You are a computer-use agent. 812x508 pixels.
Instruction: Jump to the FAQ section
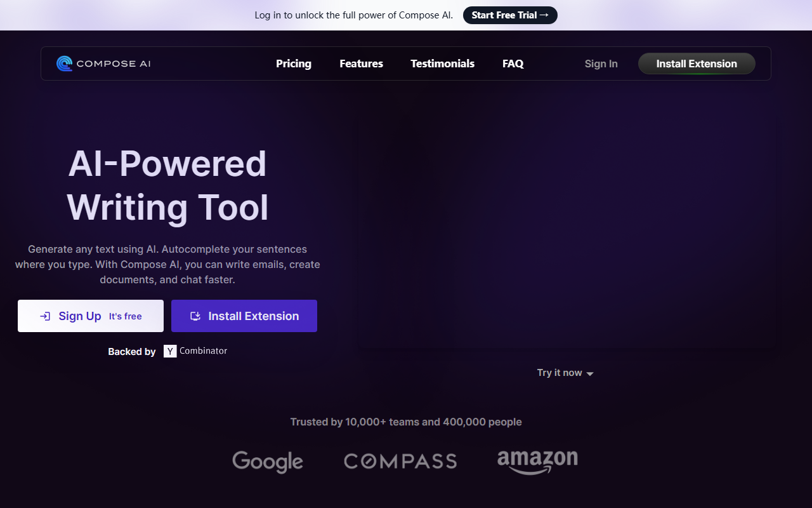(x=513, y=63)
